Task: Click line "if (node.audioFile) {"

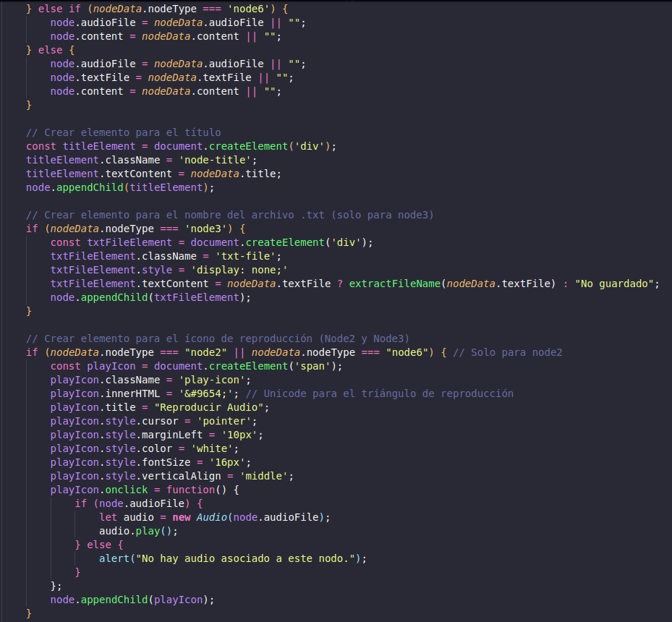Action: 138,503
